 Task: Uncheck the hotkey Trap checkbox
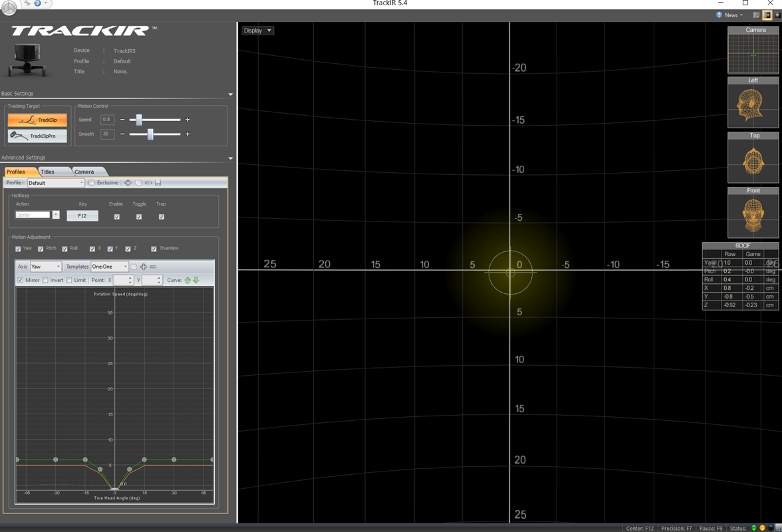[161, 217]
